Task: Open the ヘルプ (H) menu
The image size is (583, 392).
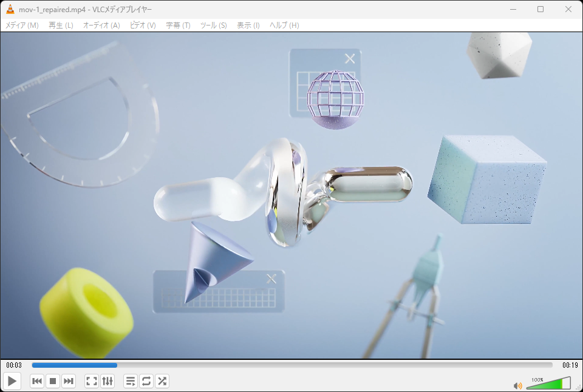Action: [x=284, y=25]
